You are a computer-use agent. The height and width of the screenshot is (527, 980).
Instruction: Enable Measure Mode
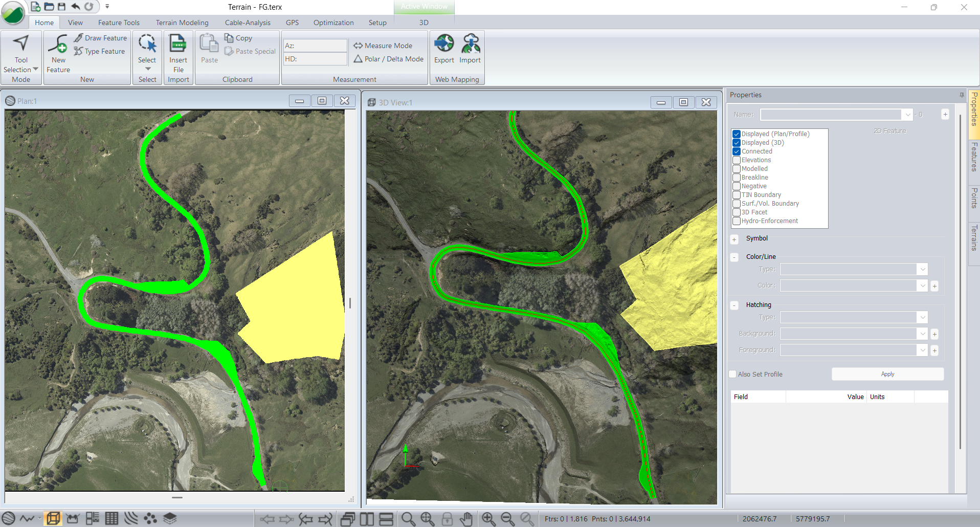383,46
